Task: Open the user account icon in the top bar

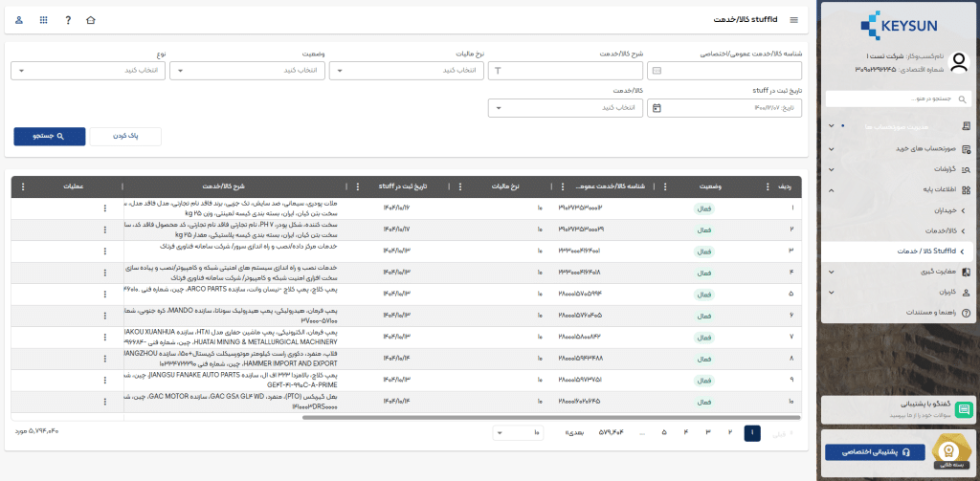Action: click(20, 19)
